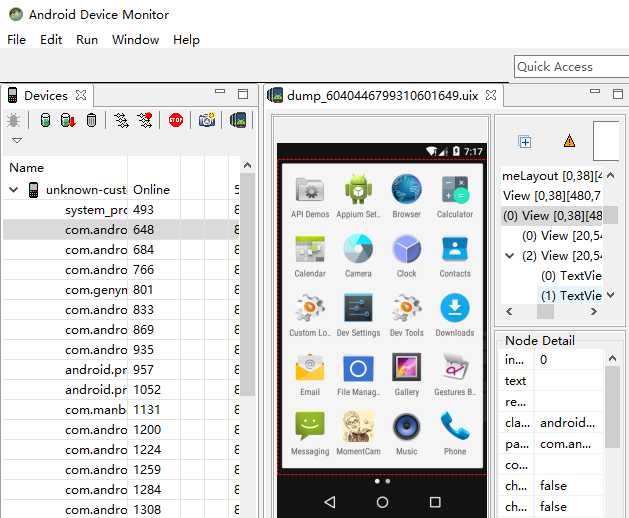Open the Devices toolbar view menu triangle
The height and width of the screenshot is (518, 629).
coord(17,140)
